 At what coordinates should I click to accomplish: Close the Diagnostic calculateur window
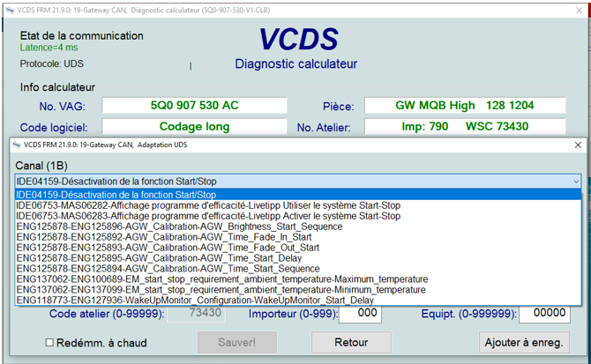point(580,11)
